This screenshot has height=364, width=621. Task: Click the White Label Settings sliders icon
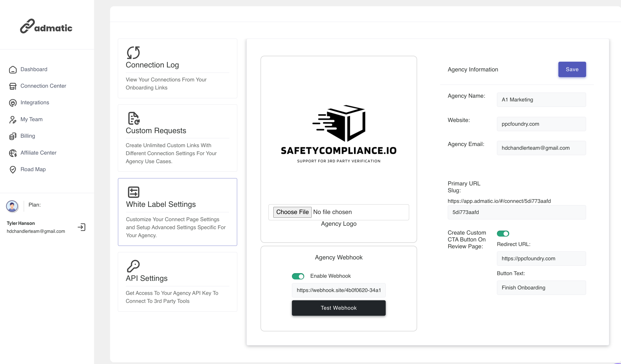(x=134, y=192)
